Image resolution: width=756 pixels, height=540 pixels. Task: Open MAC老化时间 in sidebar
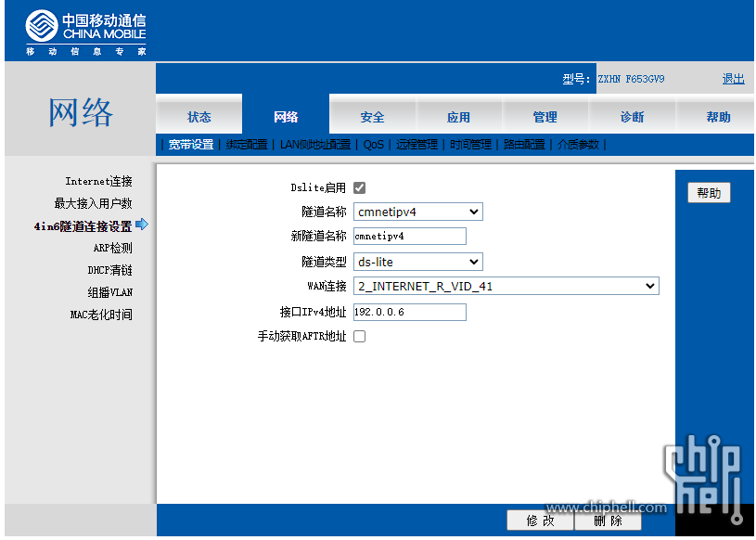coord(101,315)
